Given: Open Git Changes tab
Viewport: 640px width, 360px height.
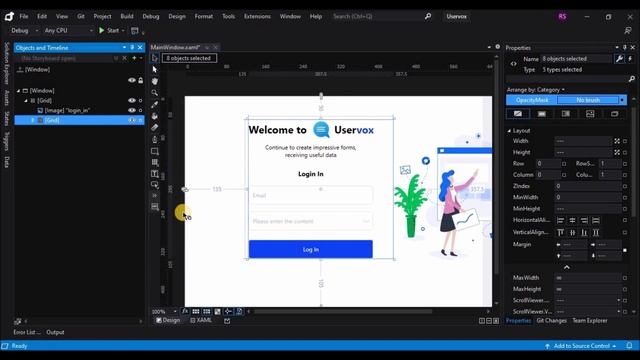Looking at the screenshot, I should [551, 321].
